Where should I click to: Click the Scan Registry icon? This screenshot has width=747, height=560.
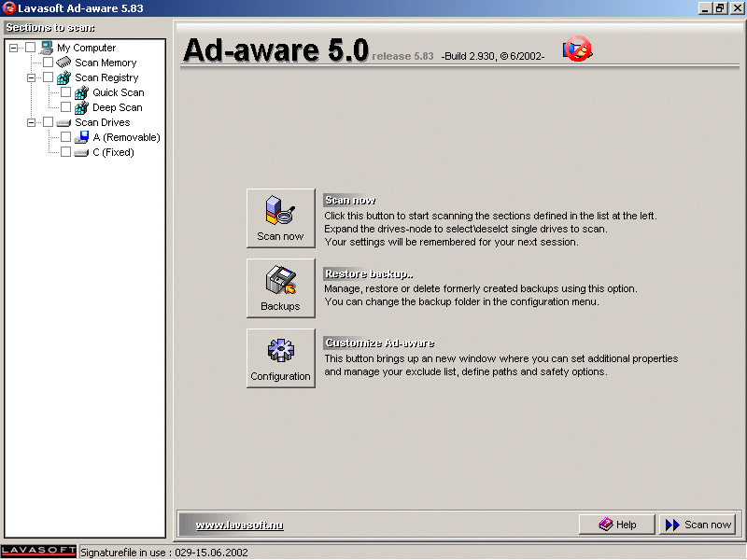64,77
